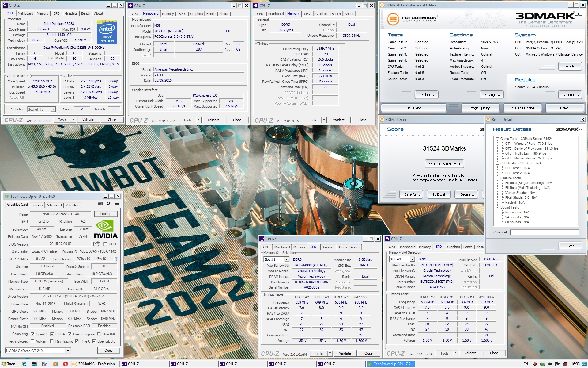Click Select... under 3DMark Tests

pyautogui.click(x=427, y=95)
